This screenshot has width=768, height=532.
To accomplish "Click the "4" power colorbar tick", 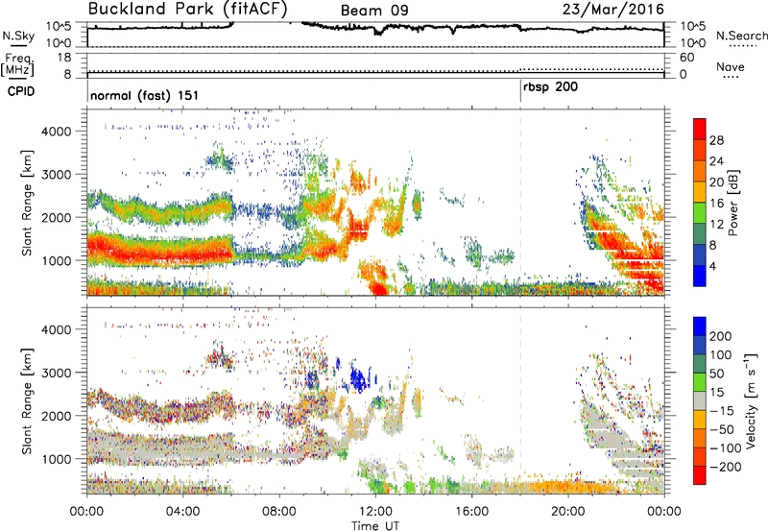I will (x=713, y=266).
